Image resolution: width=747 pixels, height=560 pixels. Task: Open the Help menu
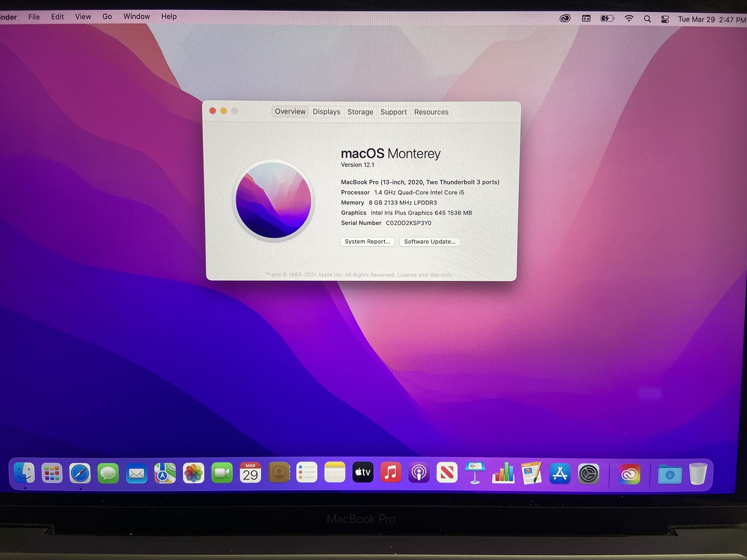[x=169, y=16]
